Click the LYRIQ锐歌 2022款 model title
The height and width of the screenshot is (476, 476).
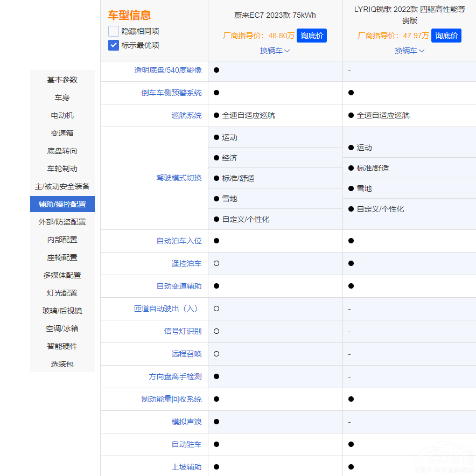pyautogui.click(x=410, y=15)
